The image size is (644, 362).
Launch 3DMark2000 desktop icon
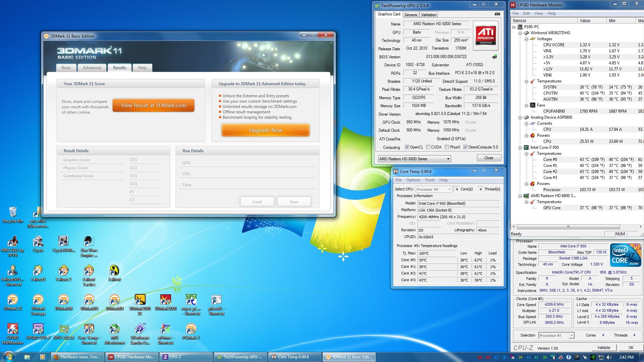point(165,302)
